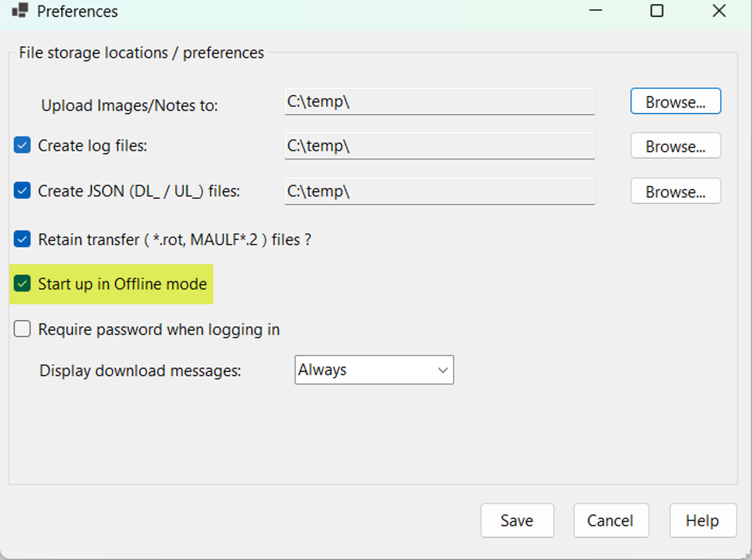Browse for the log files folder
752x560 pixels.
tap(675, 146)
